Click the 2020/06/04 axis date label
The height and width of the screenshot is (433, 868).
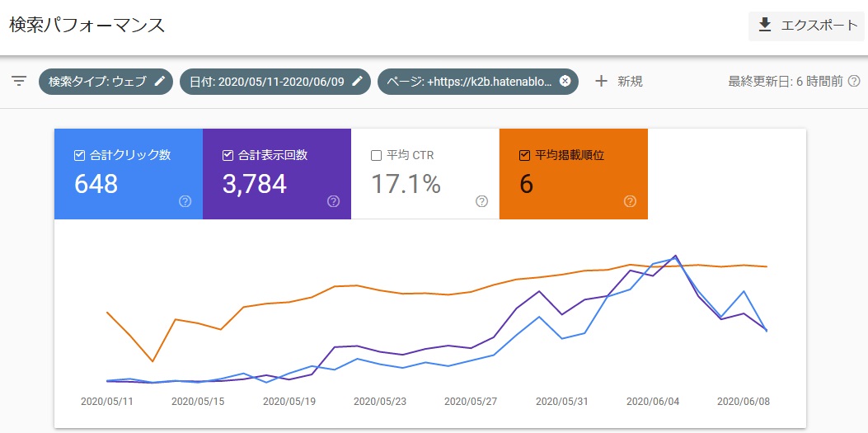point(652,402)
